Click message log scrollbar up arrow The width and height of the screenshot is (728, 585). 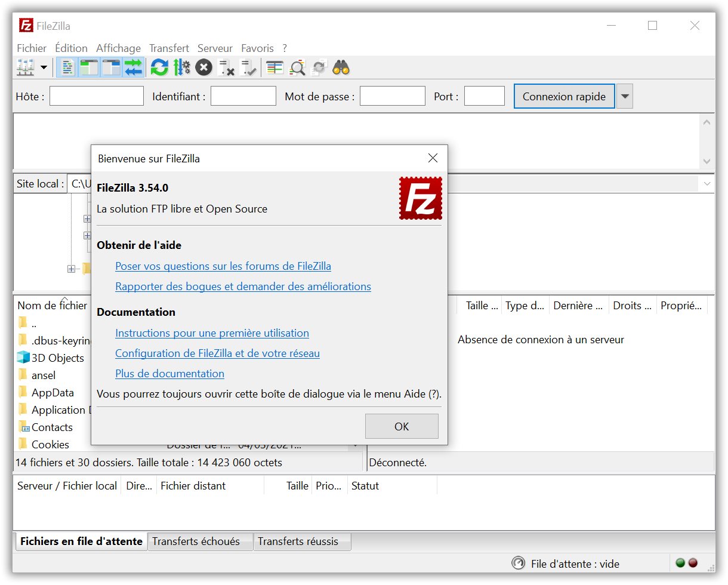[x=707, y=122]
